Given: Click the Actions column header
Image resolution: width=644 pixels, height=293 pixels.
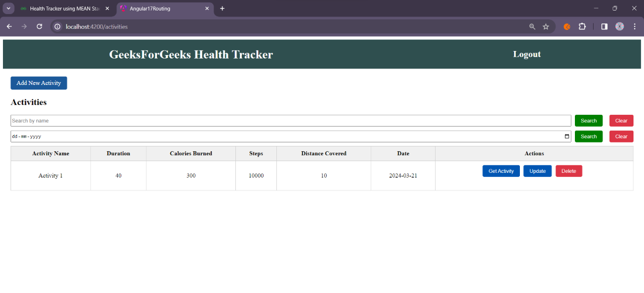Looking at the screenshot, I should pos(534,154).
